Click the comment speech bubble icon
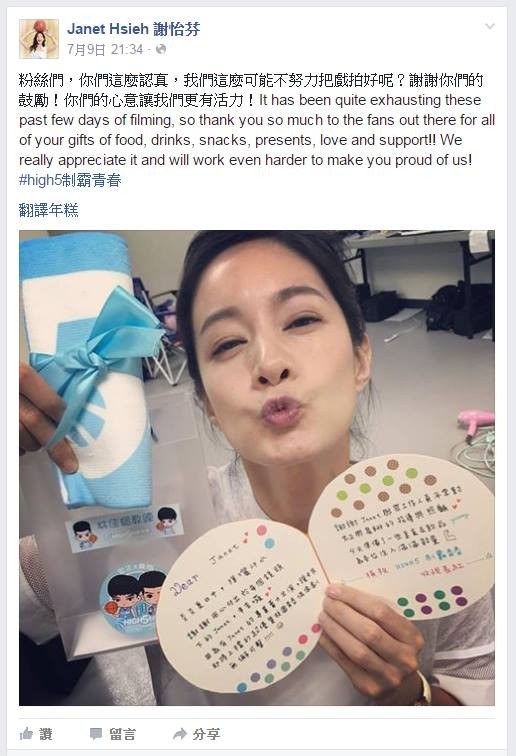The height and width of the screenshot is (756, 516). (x=96, y=734)
